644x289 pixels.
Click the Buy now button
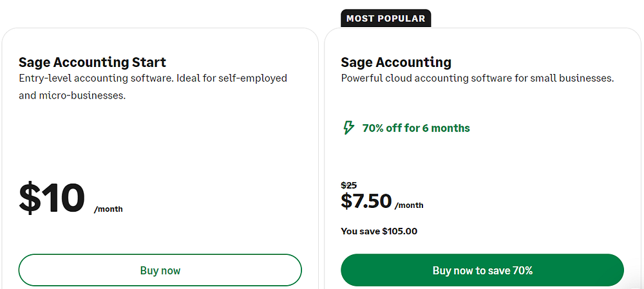coord(160,270)
